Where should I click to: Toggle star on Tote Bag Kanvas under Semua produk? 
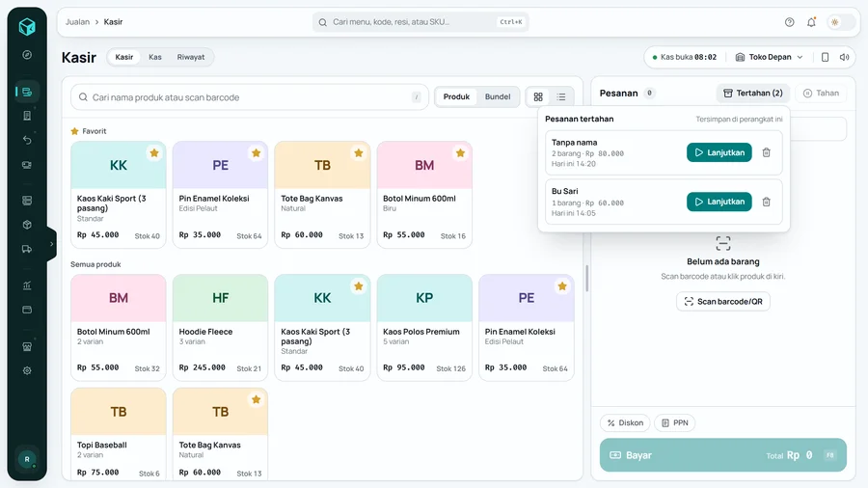(257, 399)
